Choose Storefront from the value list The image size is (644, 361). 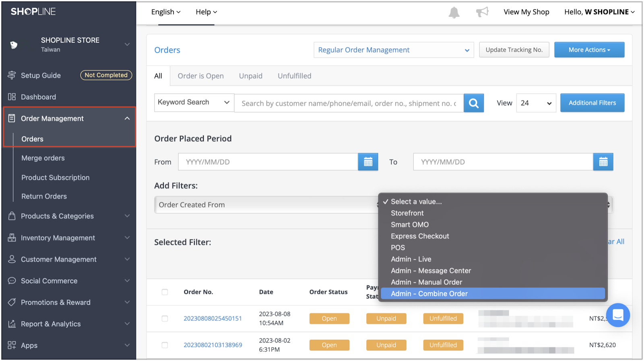[x=492, y=213]
